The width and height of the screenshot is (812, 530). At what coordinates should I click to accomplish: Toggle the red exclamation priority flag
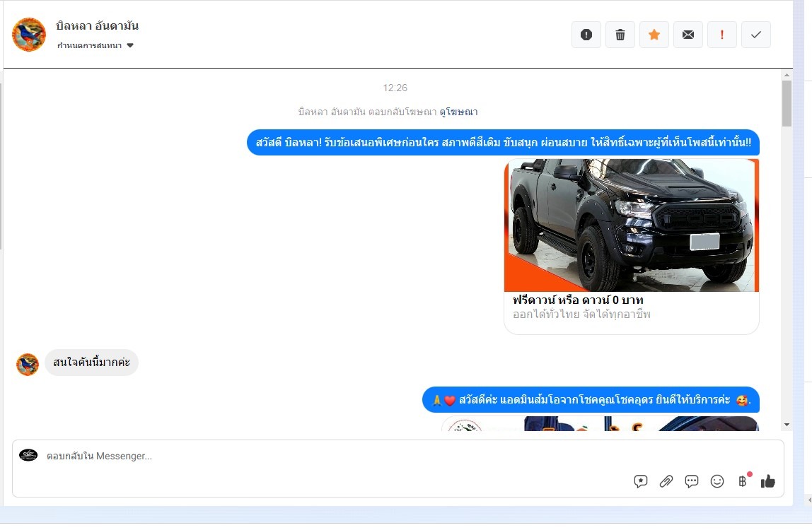click(722, 35)
